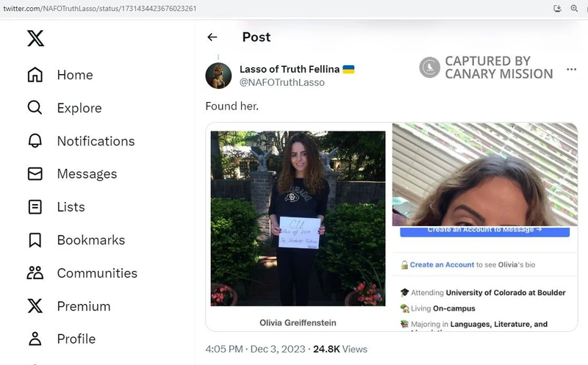This screenshot has height=365, width=588.
Task: Open the Messages envelope icon
Action: (35, 173)
